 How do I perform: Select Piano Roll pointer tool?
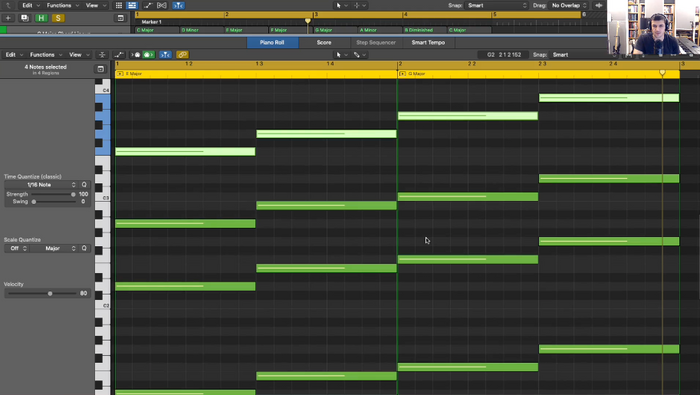click(340, 54)
